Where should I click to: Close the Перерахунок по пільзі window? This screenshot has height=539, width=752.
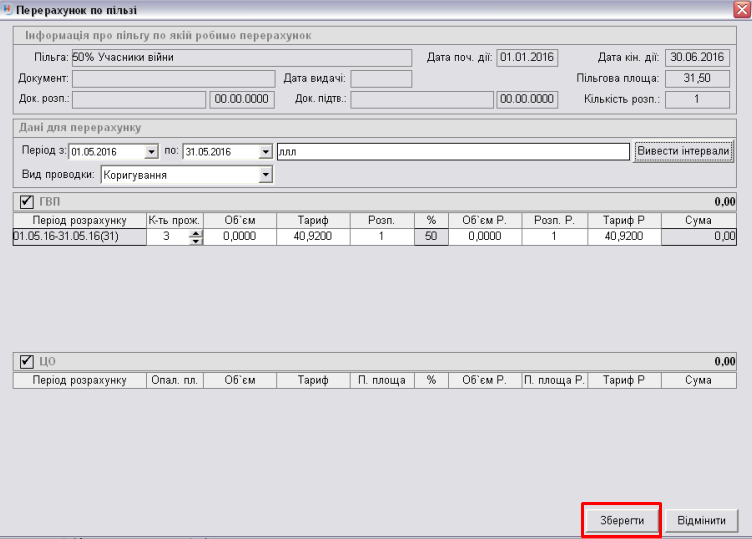click(739, 9)
